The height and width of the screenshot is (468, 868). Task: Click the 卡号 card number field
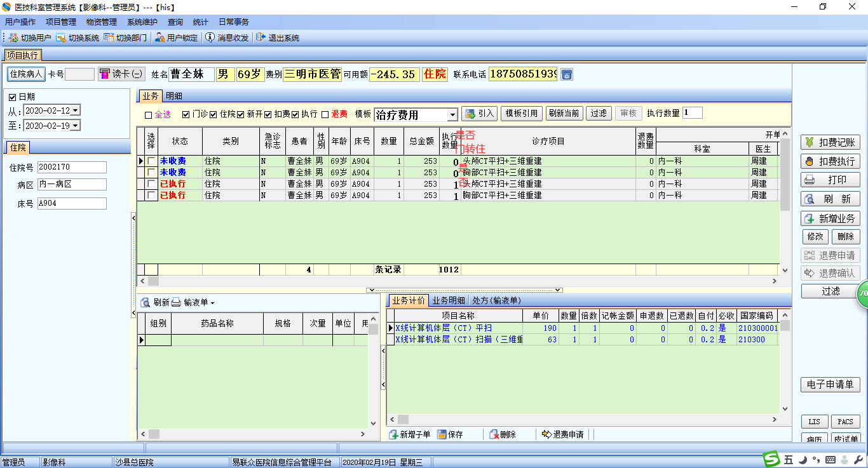(x=80, y=74)
